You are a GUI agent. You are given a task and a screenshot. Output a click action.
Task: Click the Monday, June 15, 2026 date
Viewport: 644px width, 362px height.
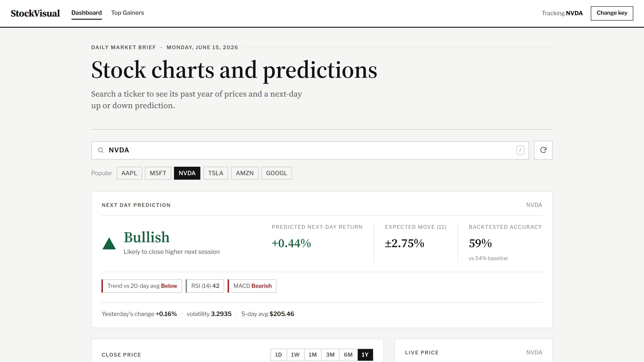click(202, 47)
